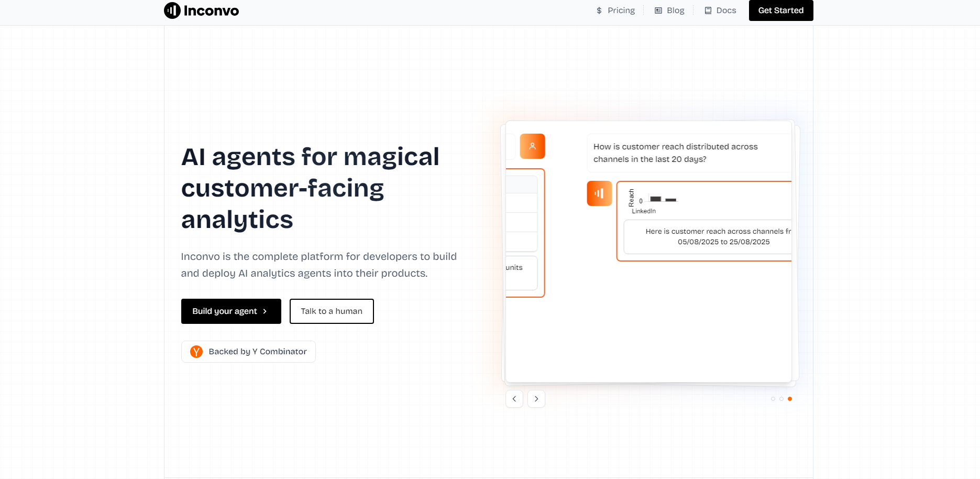980x479 pixels.
Task: Open the Pricing page
Action: coord(621,10)
